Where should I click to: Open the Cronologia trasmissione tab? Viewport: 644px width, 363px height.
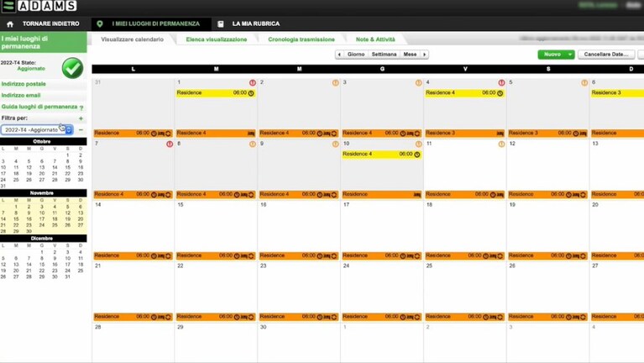click(301, 39)
